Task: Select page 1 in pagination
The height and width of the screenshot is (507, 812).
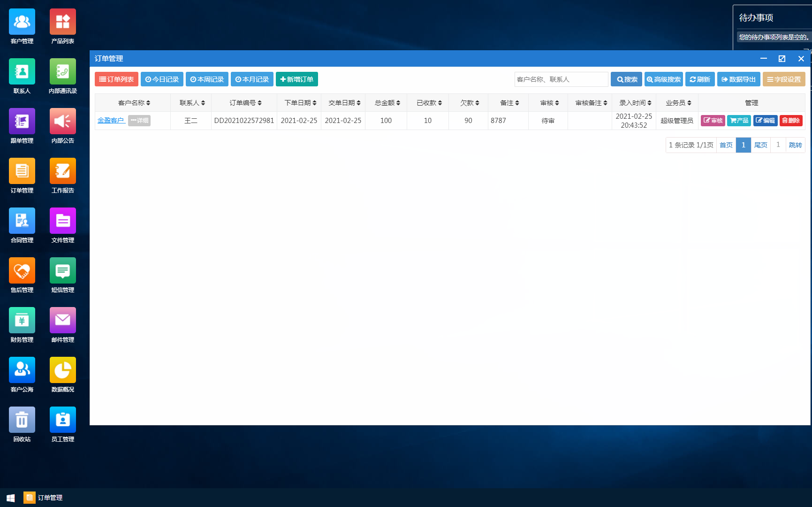Action: pos(744,145)
